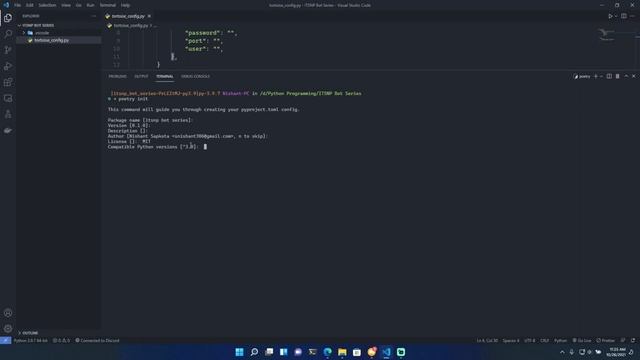Viewport: 640px width, 360px height.
Task: Close the tortoise_config.py editor tab
Action: pyautogui.click(x=149, y=16)
